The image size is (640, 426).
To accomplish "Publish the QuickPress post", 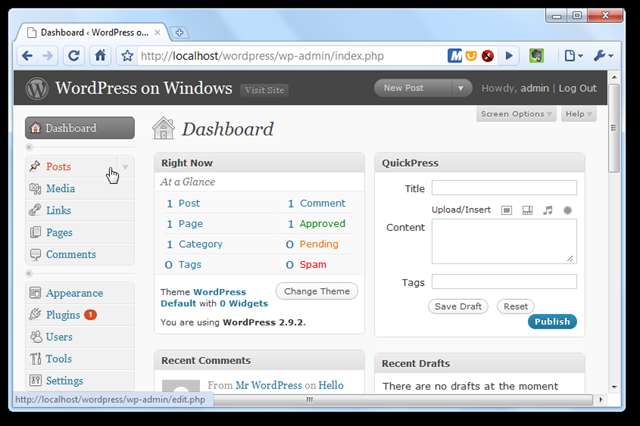I will point(552,322).
